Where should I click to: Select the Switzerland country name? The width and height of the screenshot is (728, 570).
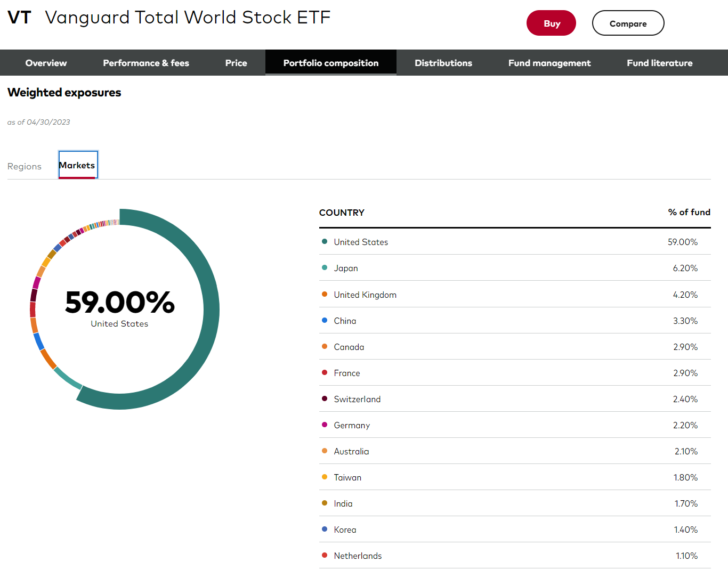[357, 399]
